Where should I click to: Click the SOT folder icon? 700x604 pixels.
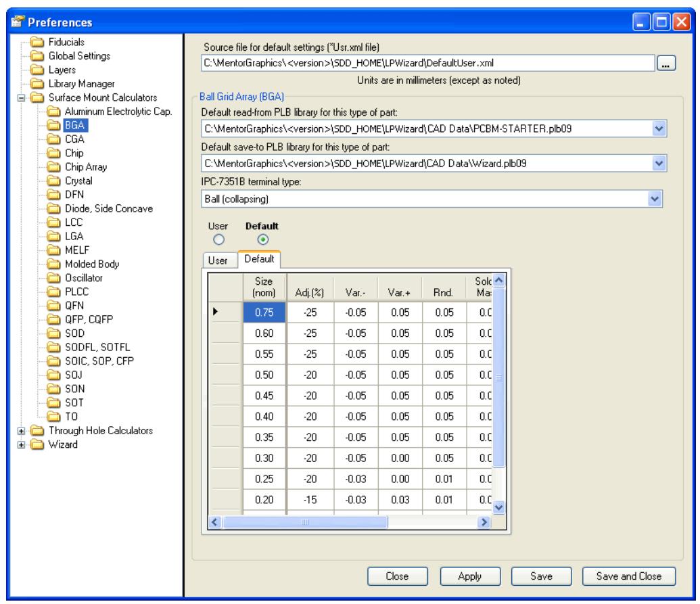click(x=53, y=402)
